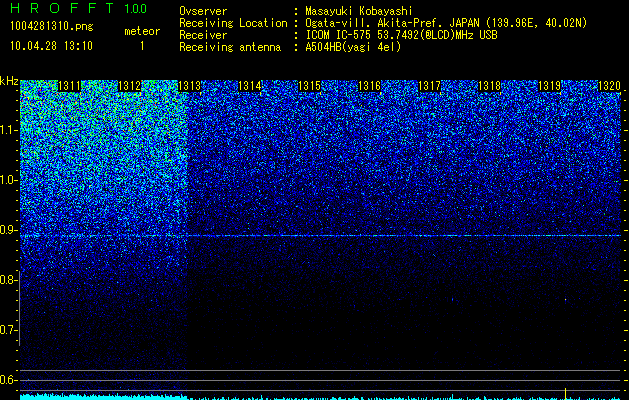Click receiver ICOM IC-575 53.7492 MHz USB text

tap(401, 35)
